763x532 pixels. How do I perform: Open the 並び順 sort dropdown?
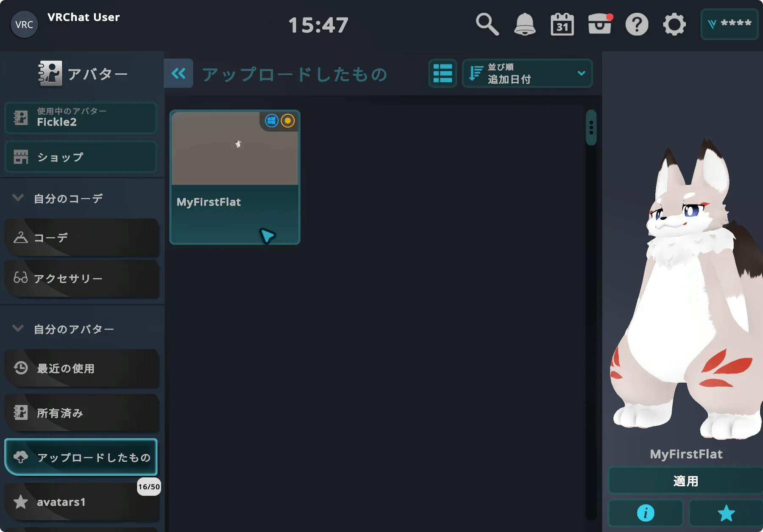pyautogui.click(x=527, y=73)
